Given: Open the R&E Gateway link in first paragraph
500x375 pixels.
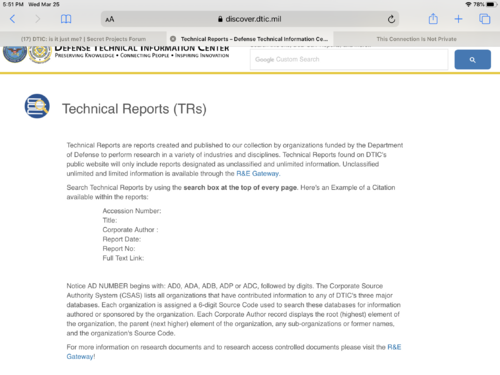Looking at the screenshot, I should [x=258, y=174].
